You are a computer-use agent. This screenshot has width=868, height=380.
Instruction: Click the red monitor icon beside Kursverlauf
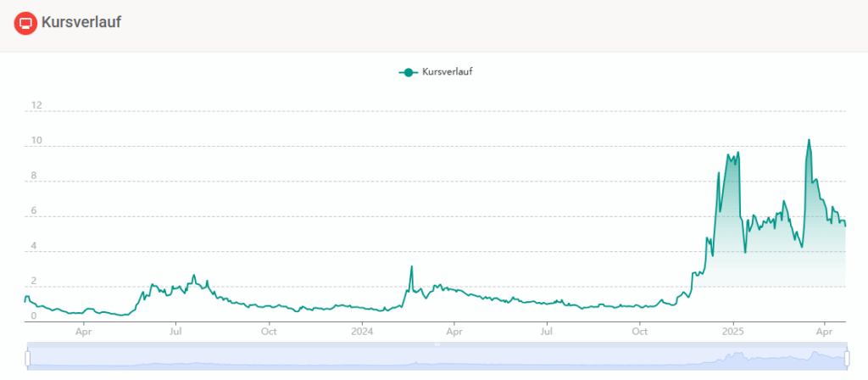[x=25, y=23]
